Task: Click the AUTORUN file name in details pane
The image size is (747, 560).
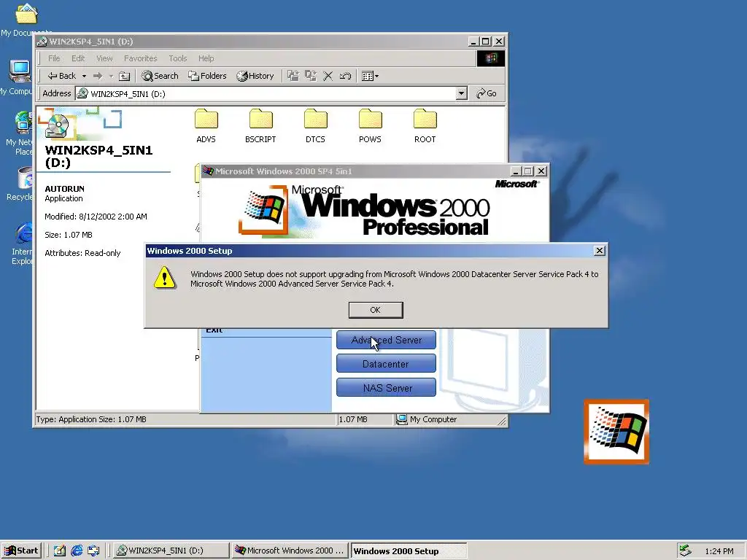Action: [64, 189]
